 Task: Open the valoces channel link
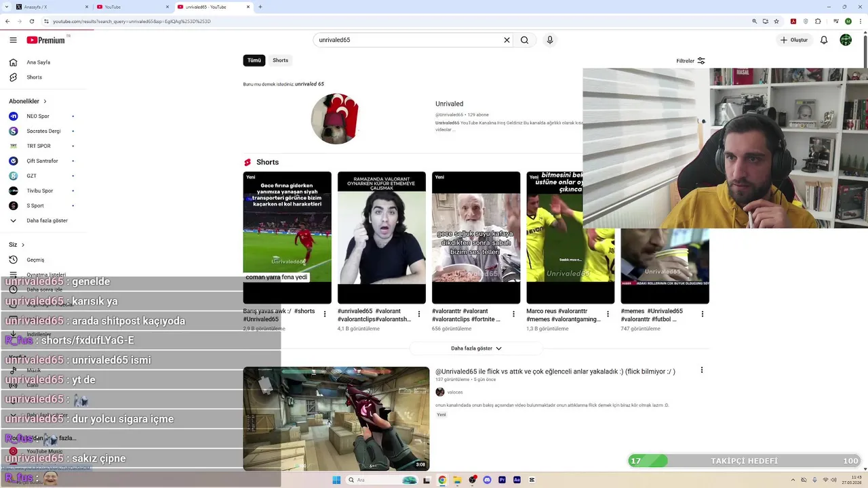tap(455, 392)
